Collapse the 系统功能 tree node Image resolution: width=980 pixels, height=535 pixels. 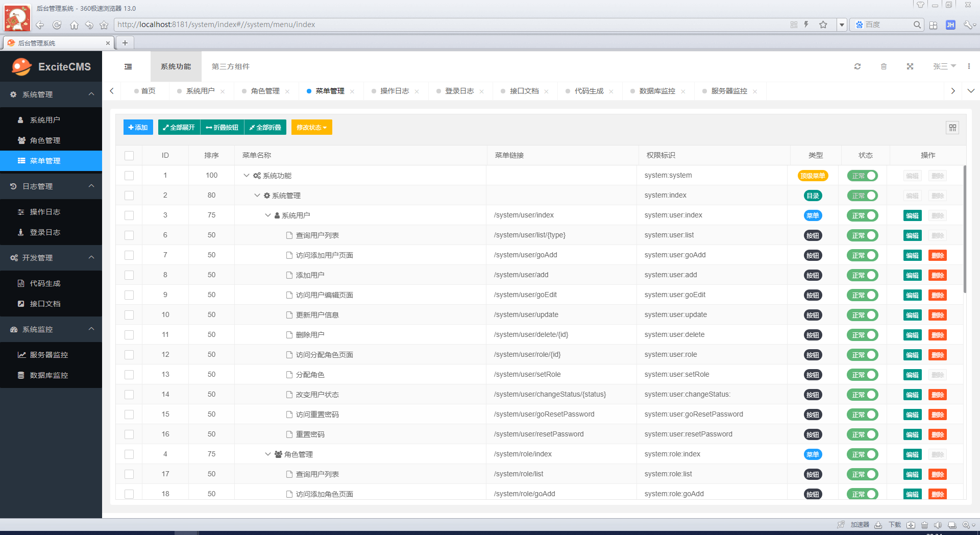click(x=246, y=175)
